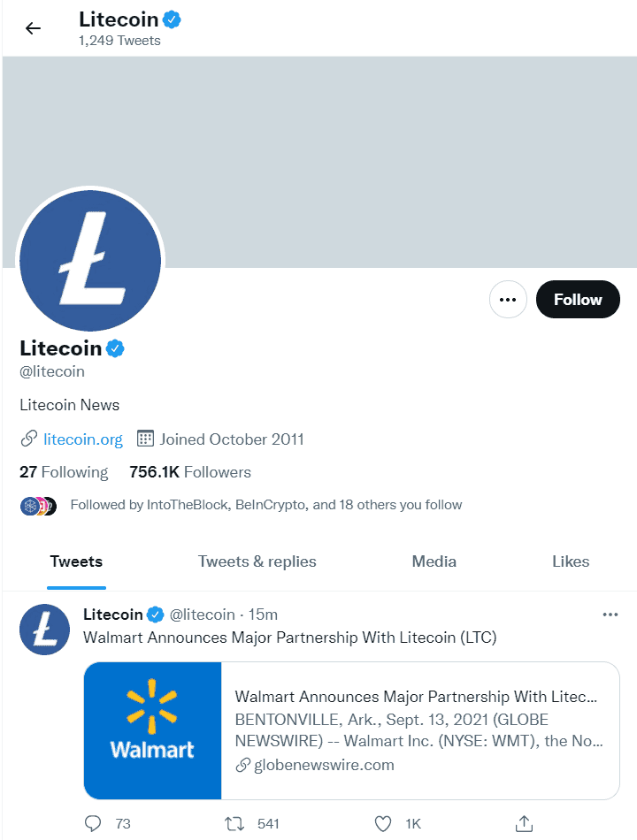Image resolution: width=637 pixels, height=840 pixels.
Task: View the 756.1K Followers list
Action: pos(190,472)
